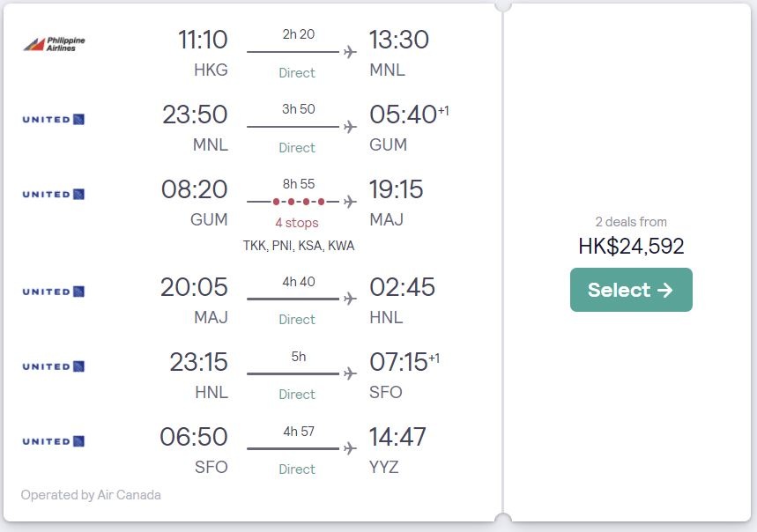The height and width of the screenshot is (532, 757).
Task: Click the 8h 55 duration label
Action: (299, 184)
